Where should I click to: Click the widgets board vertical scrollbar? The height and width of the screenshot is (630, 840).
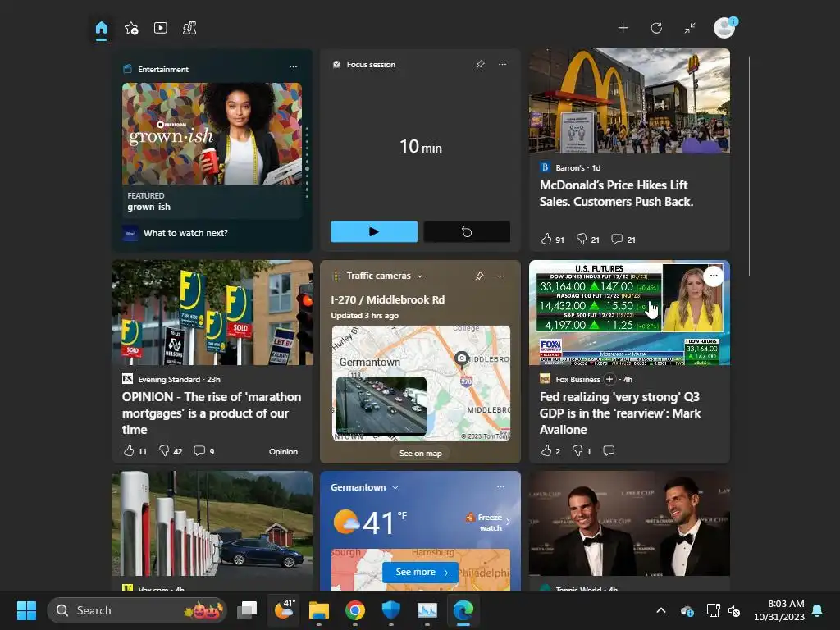click(749, 166)
